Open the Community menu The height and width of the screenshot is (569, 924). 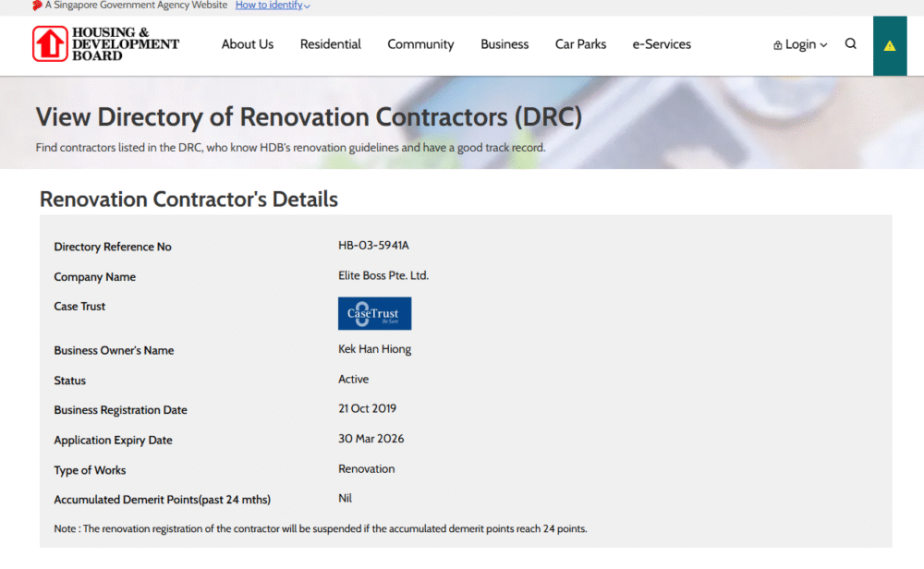420,44
